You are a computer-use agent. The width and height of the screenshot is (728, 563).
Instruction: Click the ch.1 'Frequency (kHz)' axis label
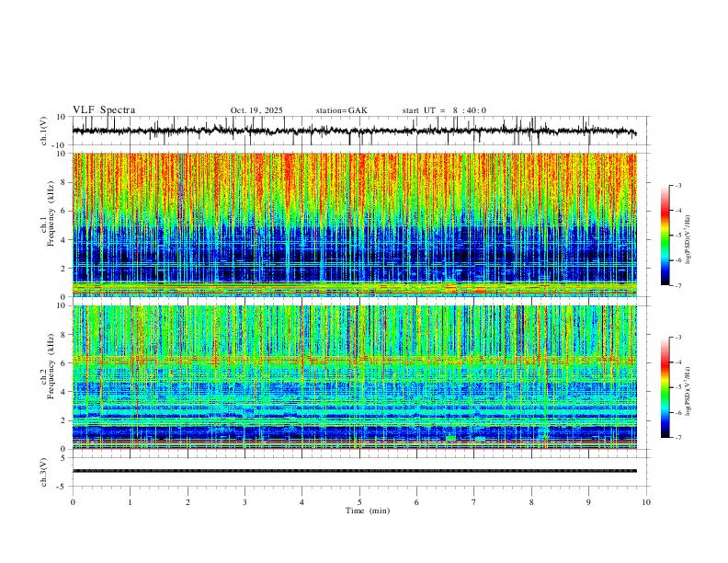click(51, 214)
